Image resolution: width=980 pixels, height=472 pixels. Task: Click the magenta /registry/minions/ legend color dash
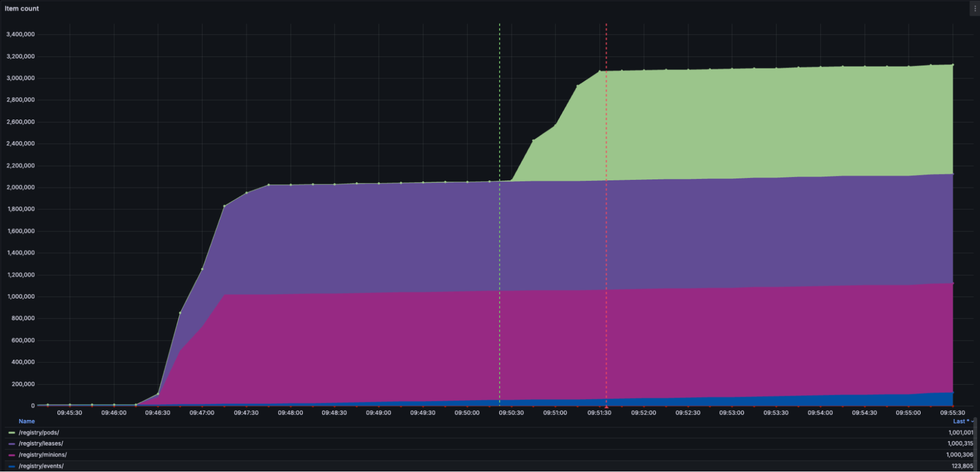[x=12, y=455]
